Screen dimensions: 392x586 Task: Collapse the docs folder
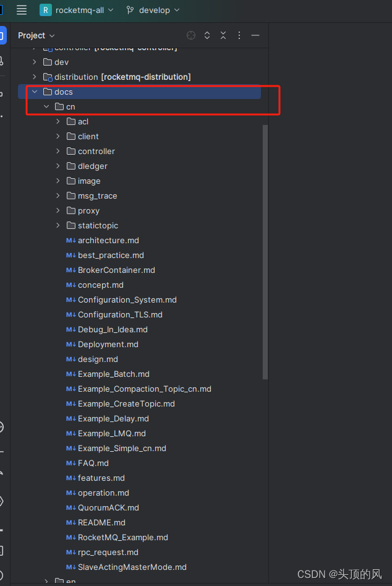35,92
